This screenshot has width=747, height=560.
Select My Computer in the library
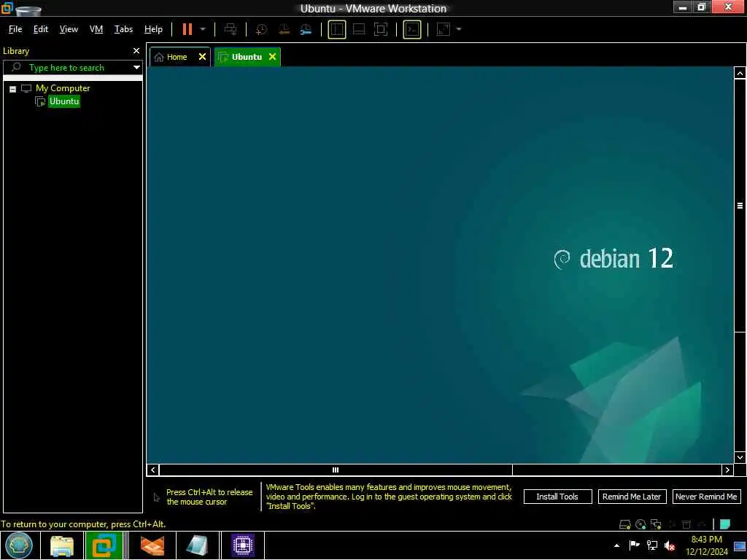63,88
